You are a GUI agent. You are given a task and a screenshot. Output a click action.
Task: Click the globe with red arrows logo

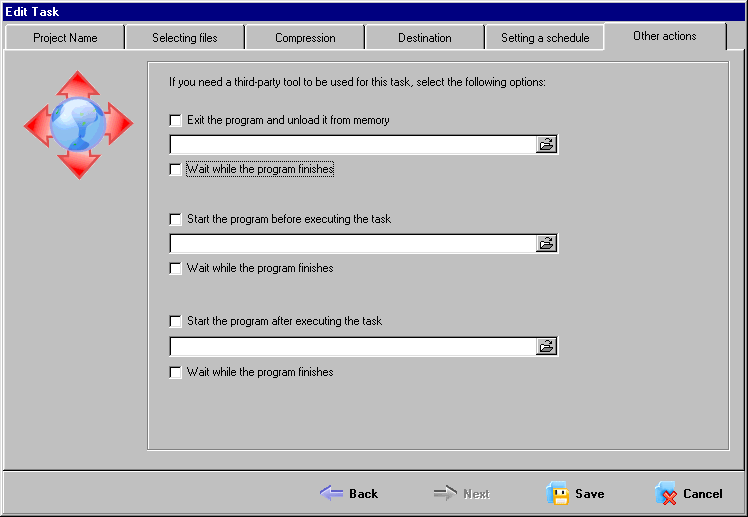pyautogui.click(x=78, y=124)
